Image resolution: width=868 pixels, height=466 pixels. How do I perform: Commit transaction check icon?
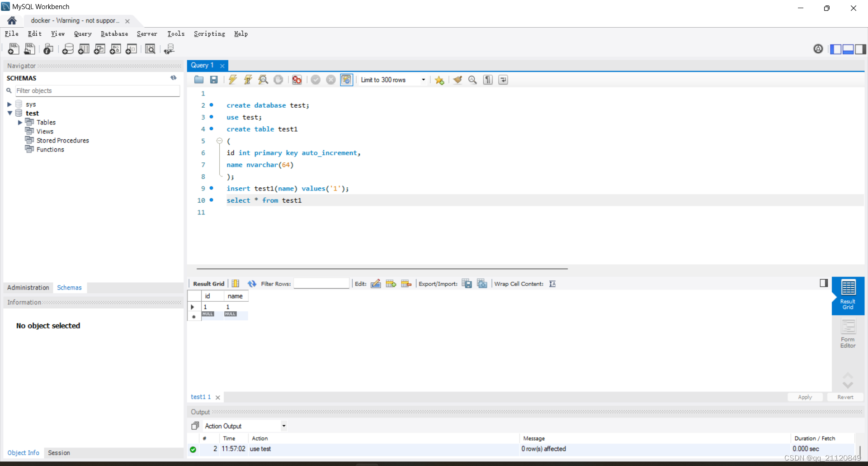point(316,80)
